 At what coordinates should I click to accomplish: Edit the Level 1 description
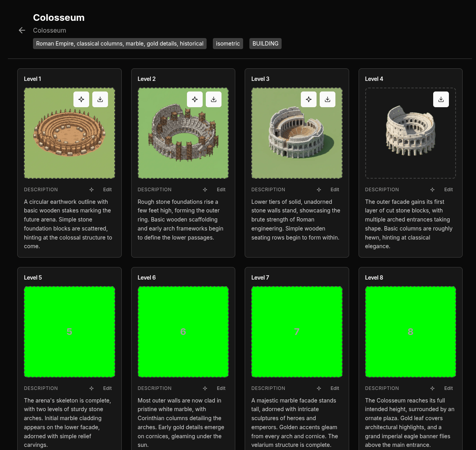[x=107, y=190]
